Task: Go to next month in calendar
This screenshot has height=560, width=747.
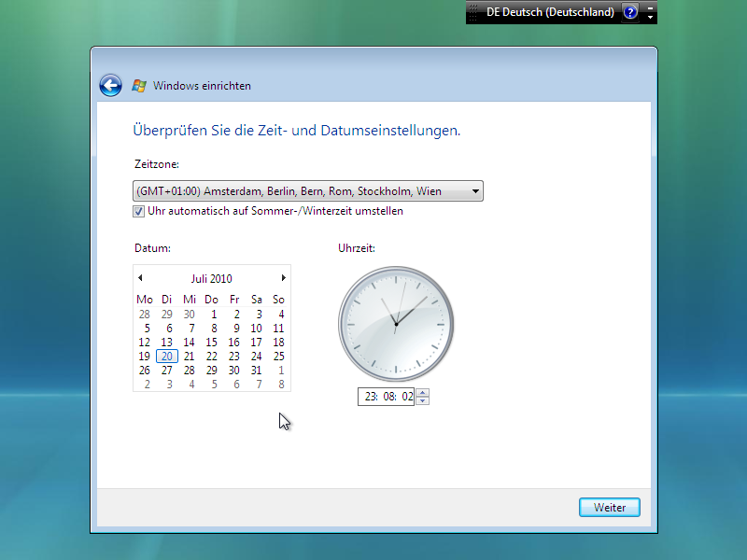Action: [284, 278]
